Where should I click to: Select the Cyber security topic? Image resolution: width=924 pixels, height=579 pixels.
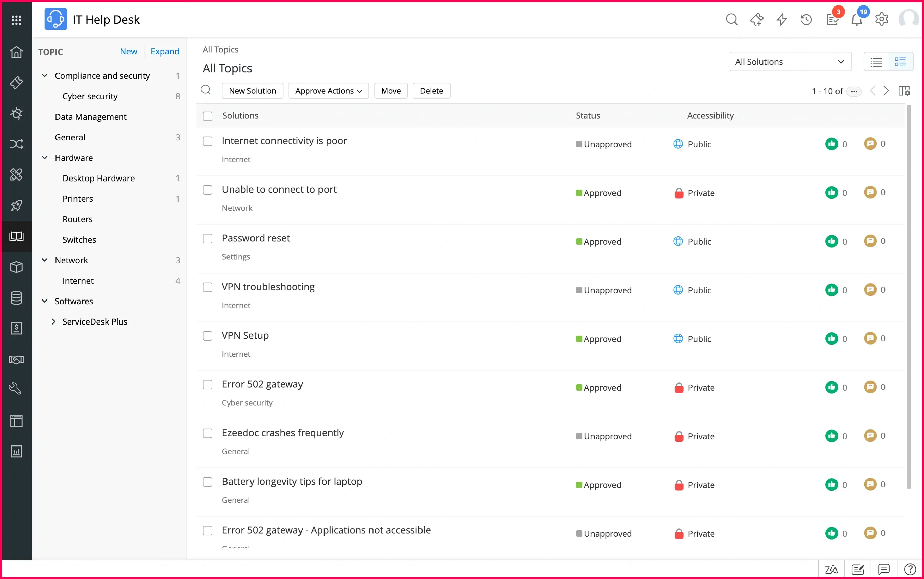click(x=90, y=96)
